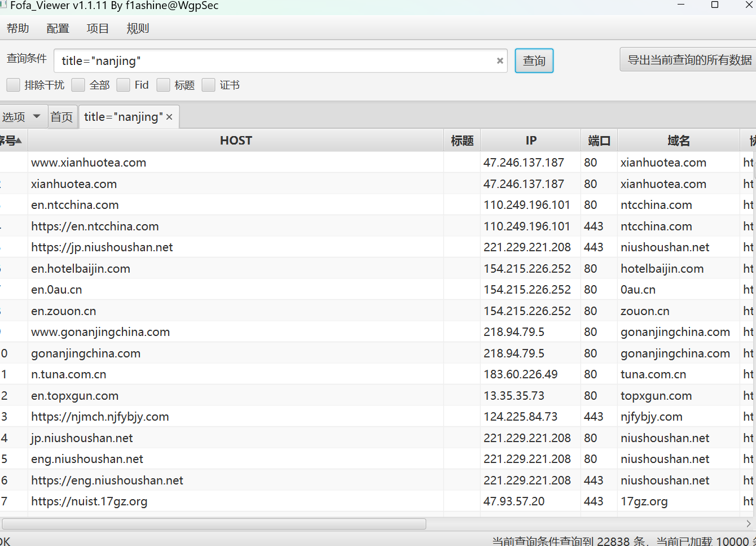Select host en.hotelbaijin.com
The width and height of the screenshot is (756, 546).
81,269
